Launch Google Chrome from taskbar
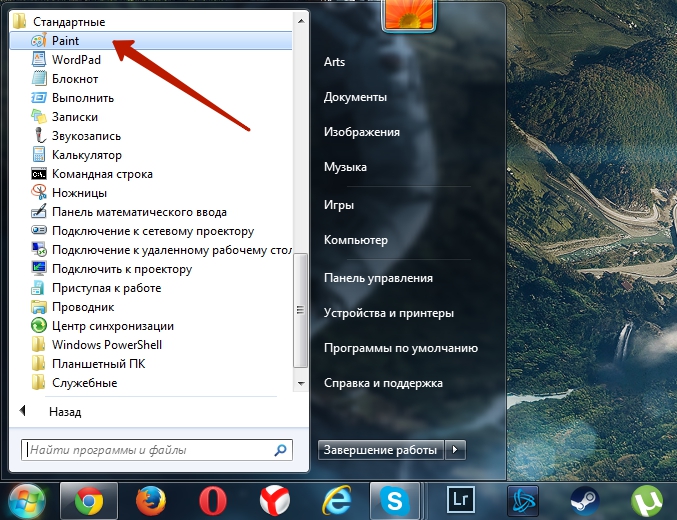The height and width of the screenshot is (520, 677). point(89,502)
